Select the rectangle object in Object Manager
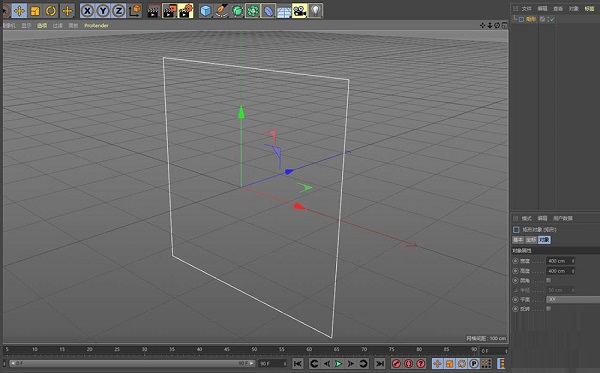The width and height of the screenshot is (600, 373). [531, 19]
